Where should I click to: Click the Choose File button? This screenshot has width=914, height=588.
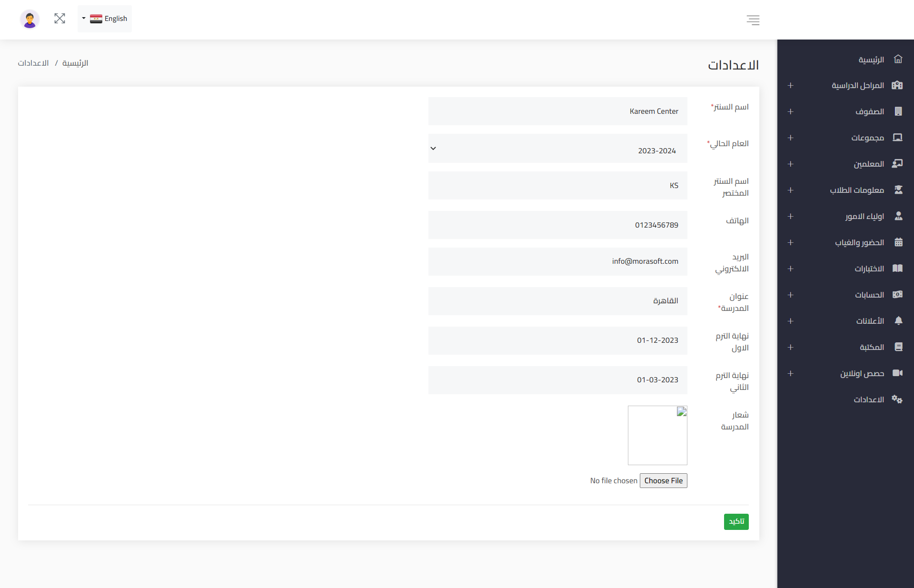click(x=663, y=480)
